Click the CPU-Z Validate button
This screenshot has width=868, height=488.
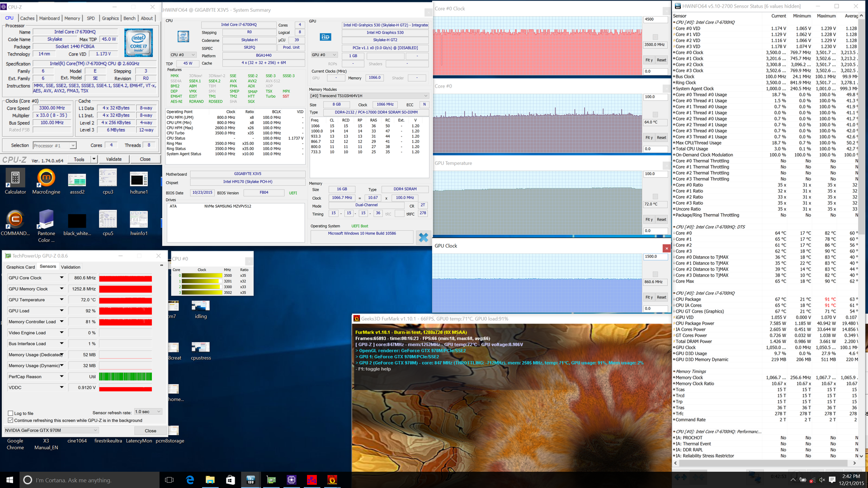tap(114, 159)
